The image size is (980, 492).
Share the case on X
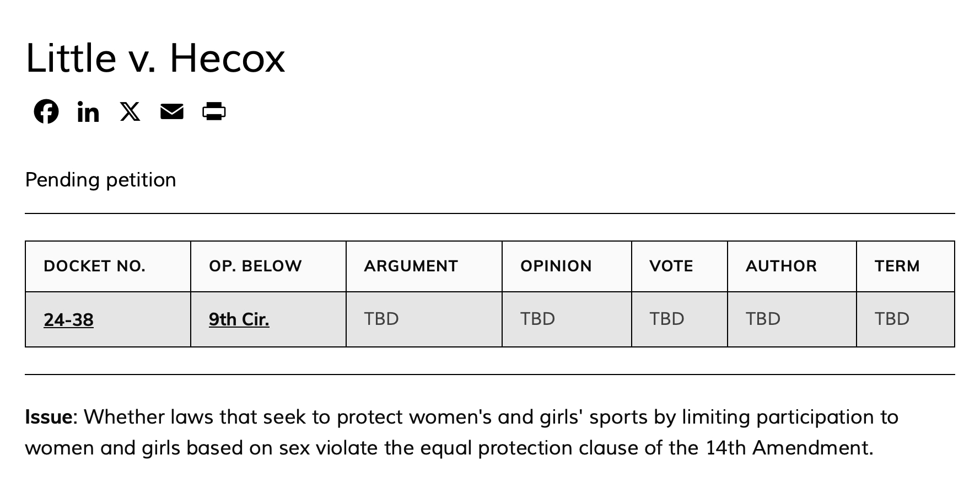130,111
